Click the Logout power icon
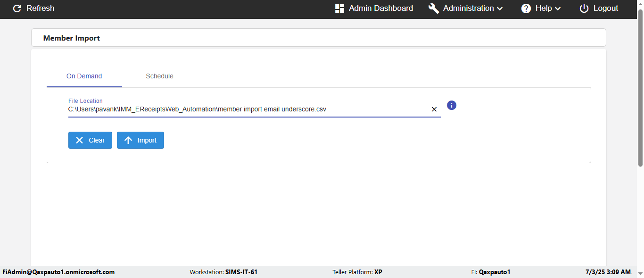The height and width of the screenshot is (278, 644). tap(584, 8)
